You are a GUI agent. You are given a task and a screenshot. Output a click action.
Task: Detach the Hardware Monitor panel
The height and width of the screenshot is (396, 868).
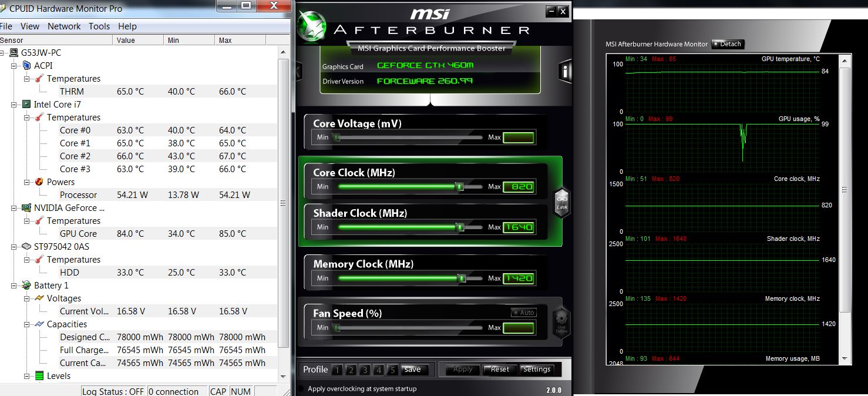click(728, 44)
